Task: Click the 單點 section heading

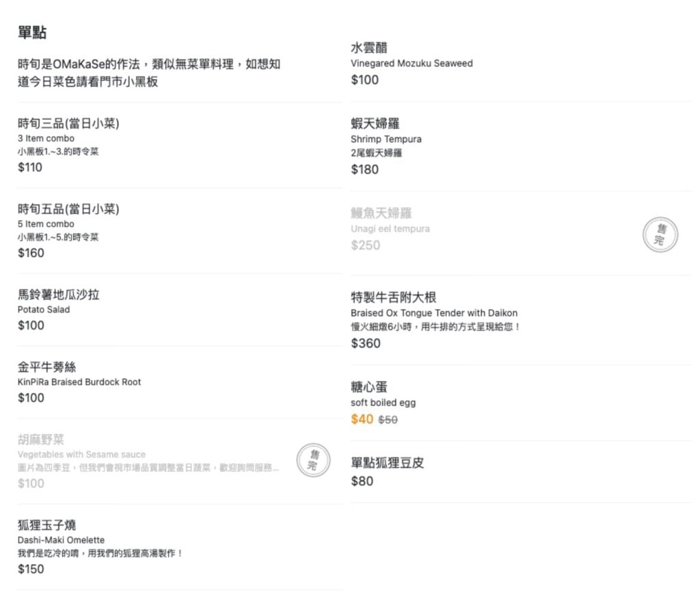Action: coord(32,33)
